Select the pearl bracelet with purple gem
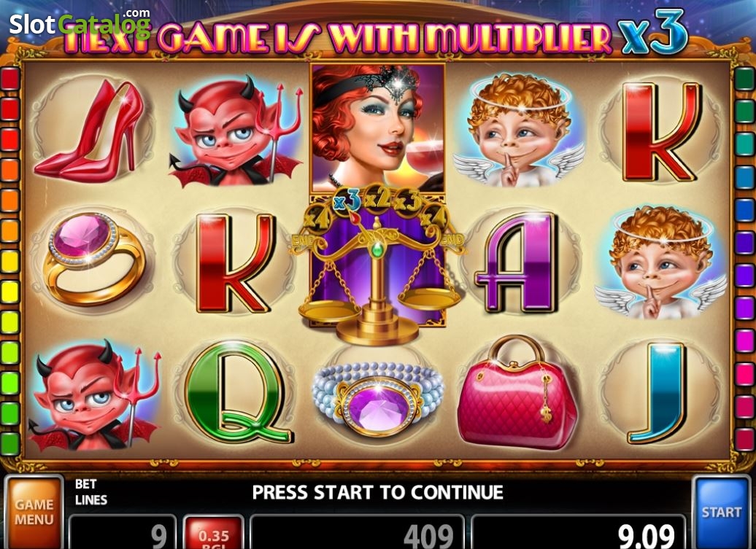The width and height of the screenshot is (756, 549). click(377, 398)
